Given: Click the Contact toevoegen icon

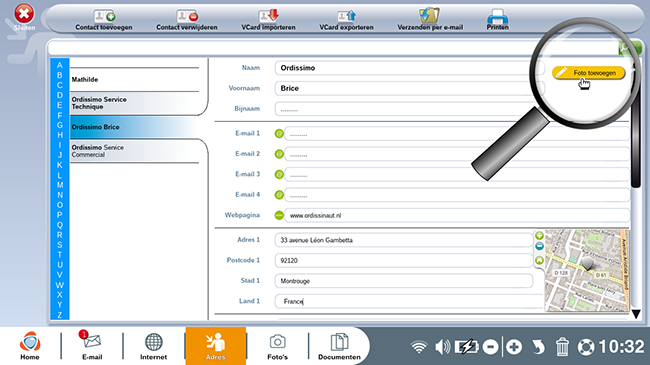Looking at the screenshot, I should [104, 16].
